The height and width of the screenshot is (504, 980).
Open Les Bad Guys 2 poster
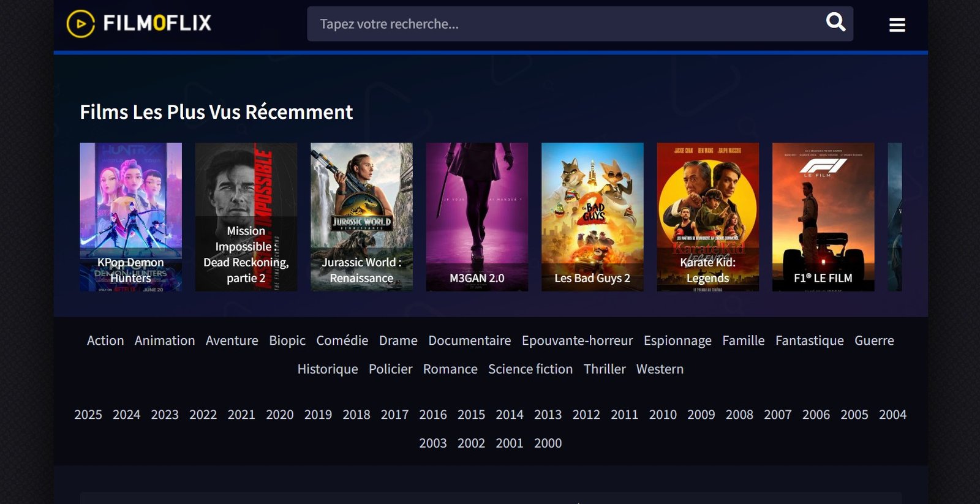click(x=592, y=217)
